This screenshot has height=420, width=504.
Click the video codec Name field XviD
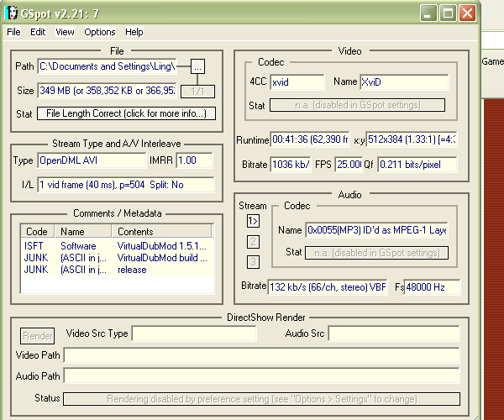404,82
